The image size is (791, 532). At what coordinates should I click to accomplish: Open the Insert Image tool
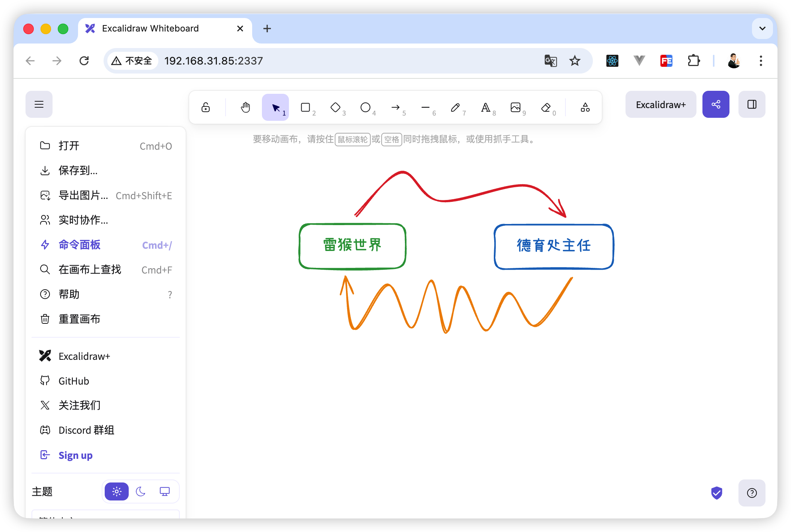click(x=516, y=107)
